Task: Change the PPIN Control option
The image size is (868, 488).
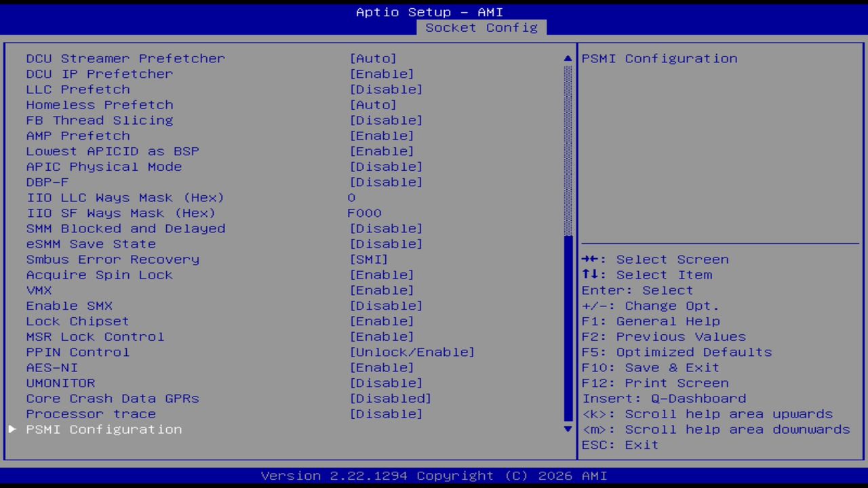Action: (77, 352)
